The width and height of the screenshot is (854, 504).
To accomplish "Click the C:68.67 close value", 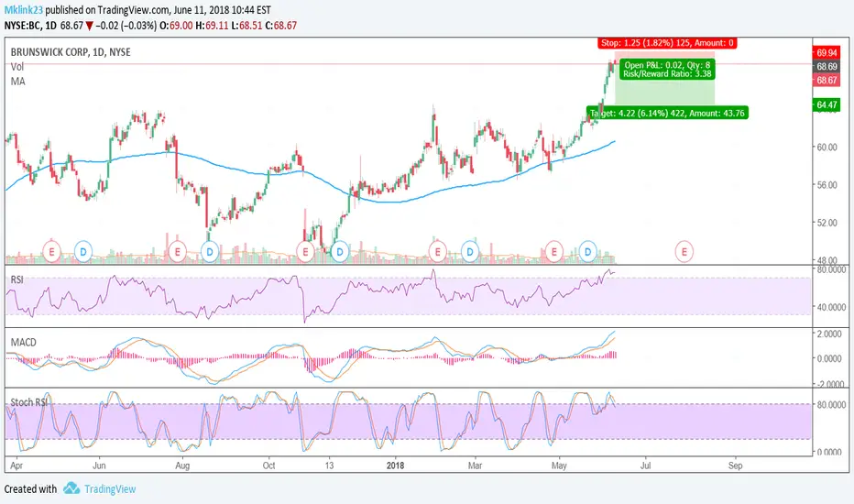I will coord(281,26).
